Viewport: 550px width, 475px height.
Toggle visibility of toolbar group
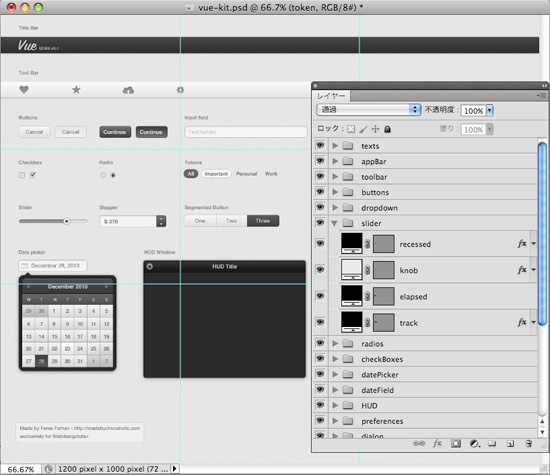tap(320, 176)
